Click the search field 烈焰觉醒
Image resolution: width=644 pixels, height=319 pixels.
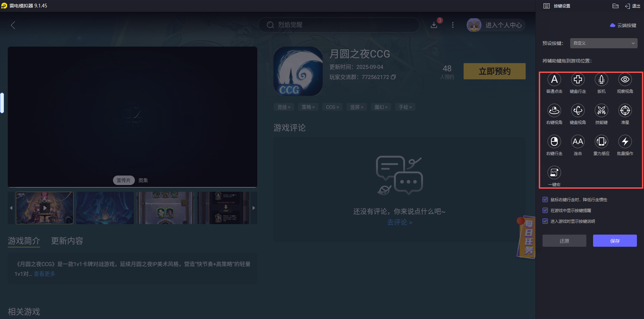[339, 25]
